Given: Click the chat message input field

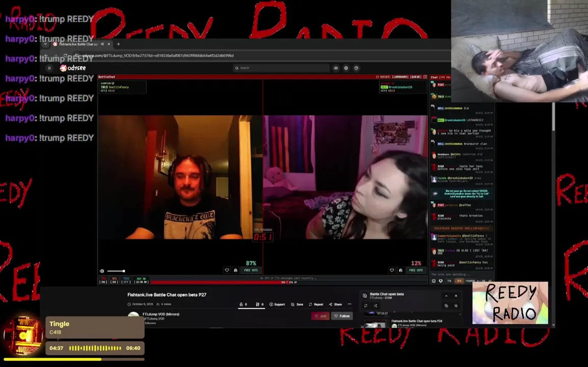Looking at the screenshot, I should 461,274.
